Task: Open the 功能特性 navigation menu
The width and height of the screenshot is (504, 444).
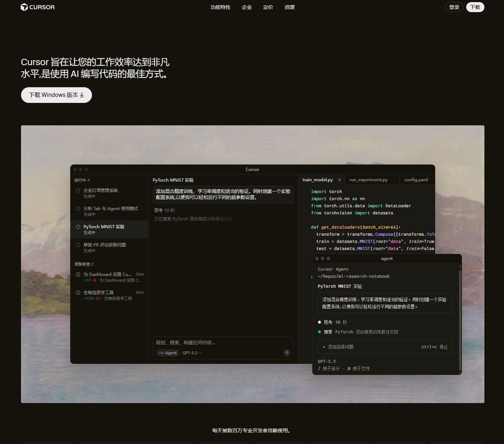Action: 220,7
